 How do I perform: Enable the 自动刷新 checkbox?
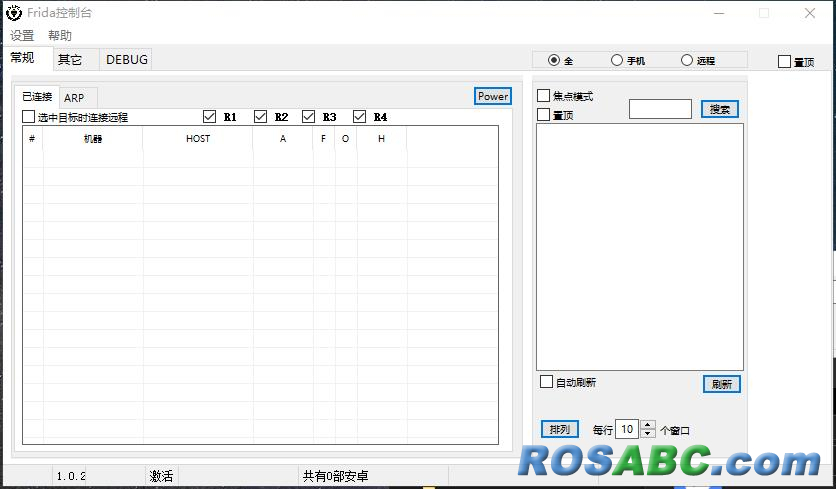tap(546, 382)
